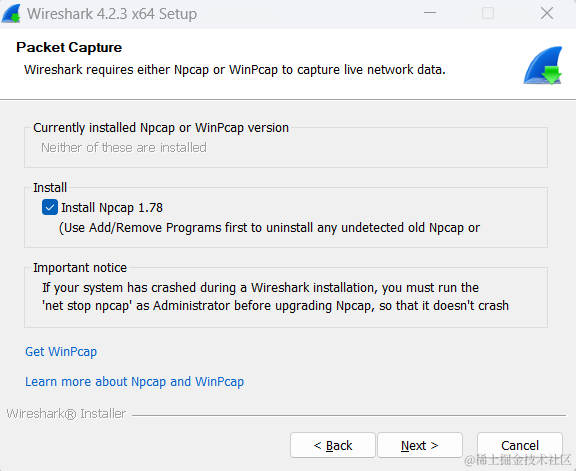Click the 'Install Npcap 1.78' label text
The image size is (576, 471).
112,208
